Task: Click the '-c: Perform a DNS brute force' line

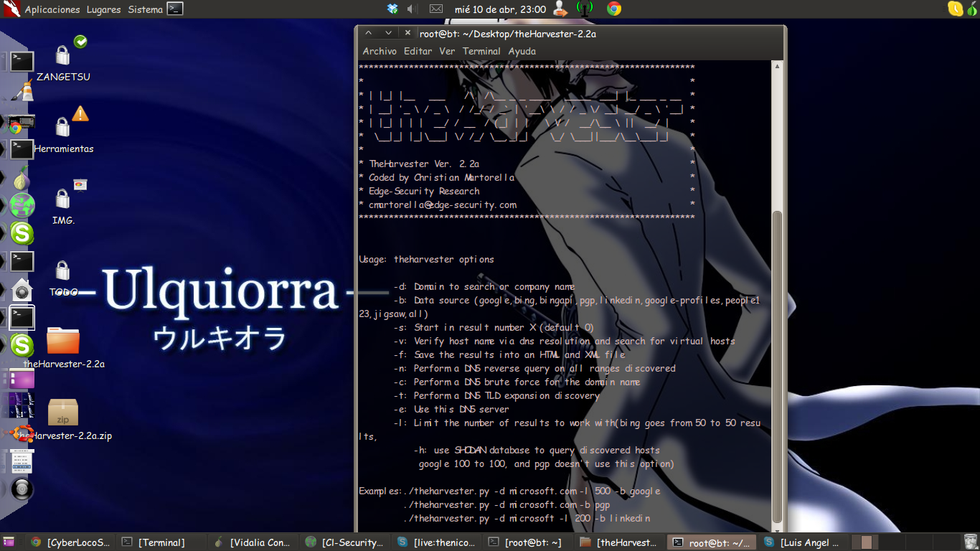Action: click(x=517, y=382)
